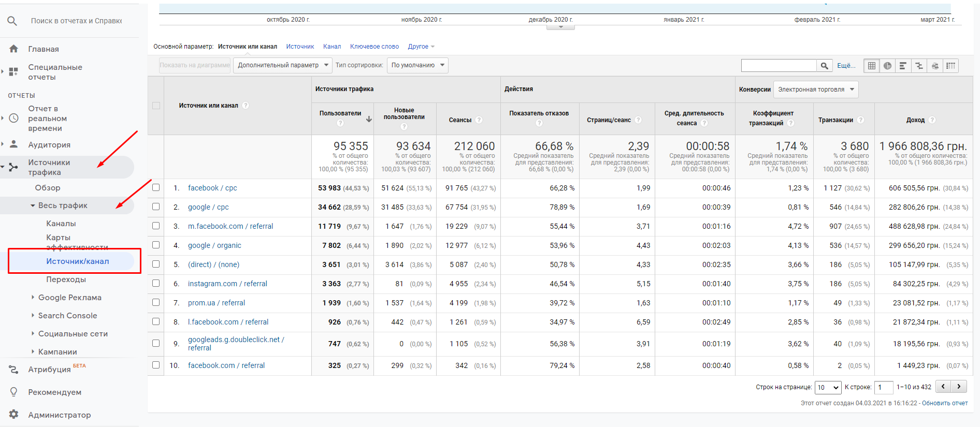Open facebook / cpc source link
This screenshot has height=427, width=980.
[212, 188]
